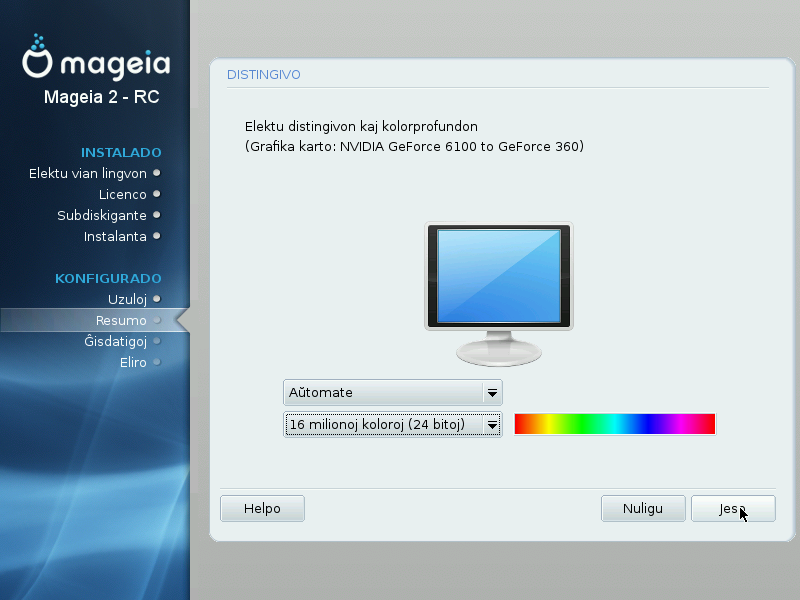
Task: Click the monitor preview image
Action: click(x=499, y=294)
